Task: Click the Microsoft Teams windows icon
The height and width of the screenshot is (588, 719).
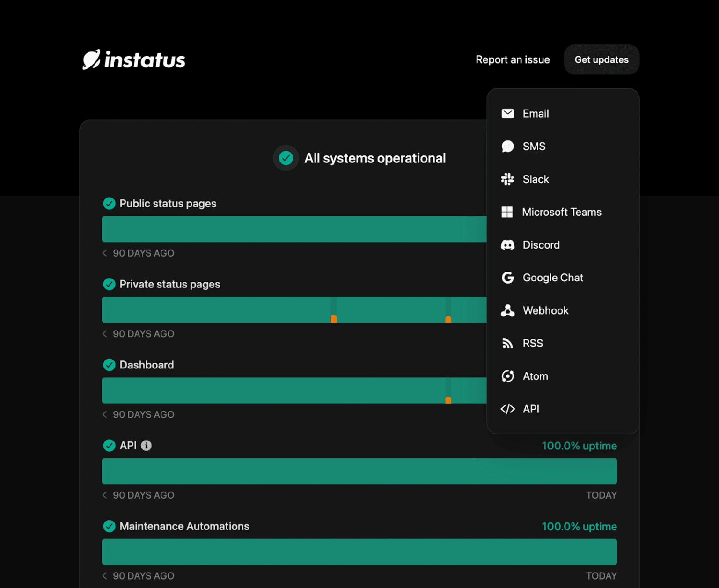Action: point(507,212)
